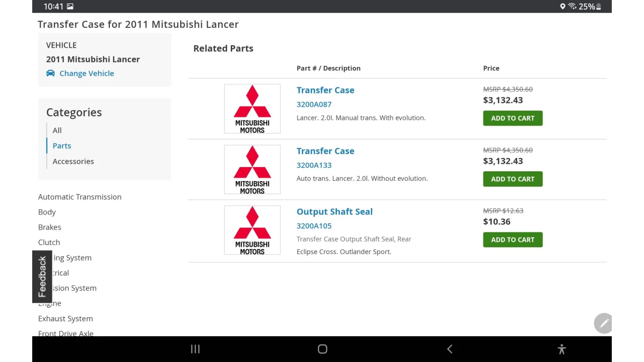The image size is (644, 362).
Task: Click the Part # / Description column header
Action: pyautogui.click(x=329, y=68)
